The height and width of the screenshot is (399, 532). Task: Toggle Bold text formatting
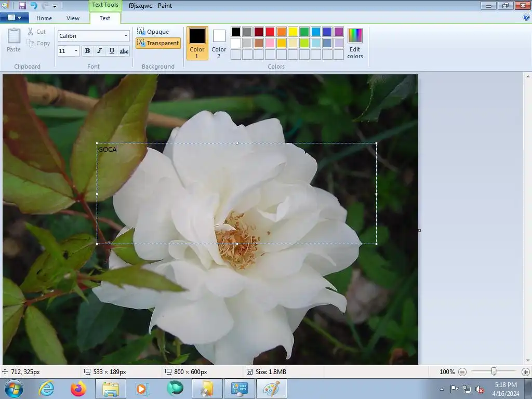(x=87, y=51)
